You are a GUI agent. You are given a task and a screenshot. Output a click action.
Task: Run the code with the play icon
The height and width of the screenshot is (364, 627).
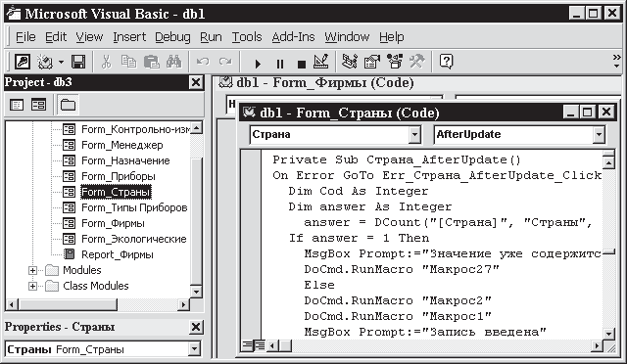(258, 64)
